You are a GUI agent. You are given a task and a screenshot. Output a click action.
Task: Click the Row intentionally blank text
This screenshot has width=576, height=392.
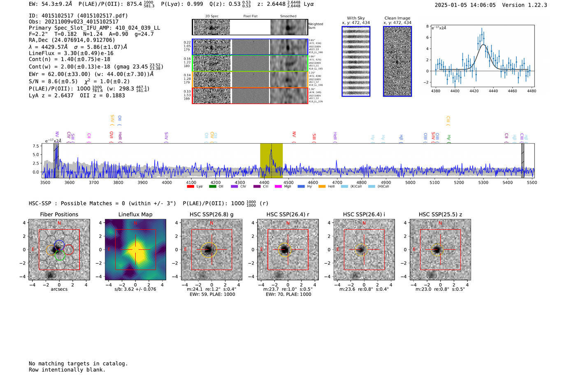(67, 369)
